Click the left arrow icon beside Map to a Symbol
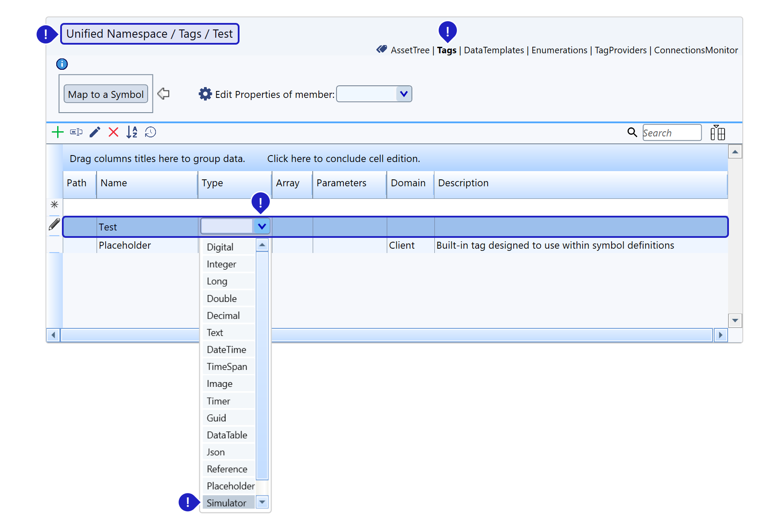Screen dimensions: 777x532 163,94
